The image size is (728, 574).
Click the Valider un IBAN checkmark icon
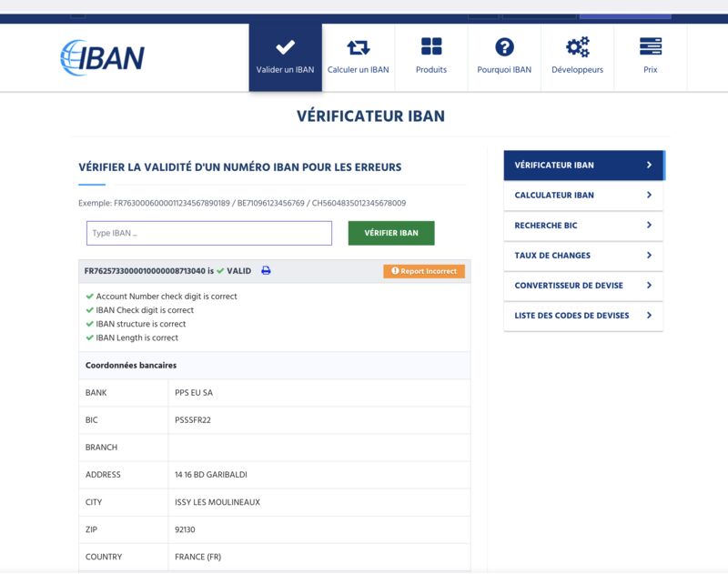pyautogui.click(x=285, y=47)
